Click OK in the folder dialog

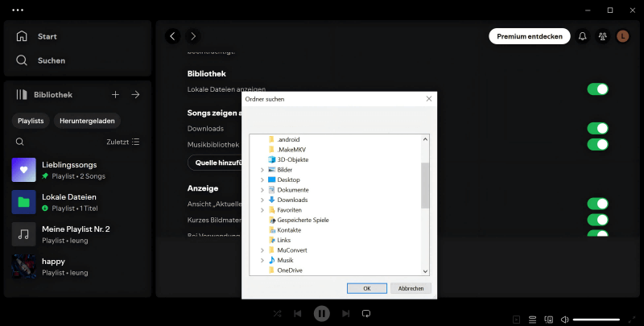tap(366, 288)
